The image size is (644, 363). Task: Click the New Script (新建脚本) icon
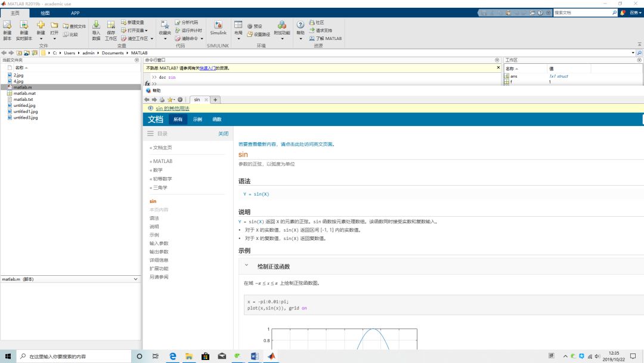click(x=7, y=26)
